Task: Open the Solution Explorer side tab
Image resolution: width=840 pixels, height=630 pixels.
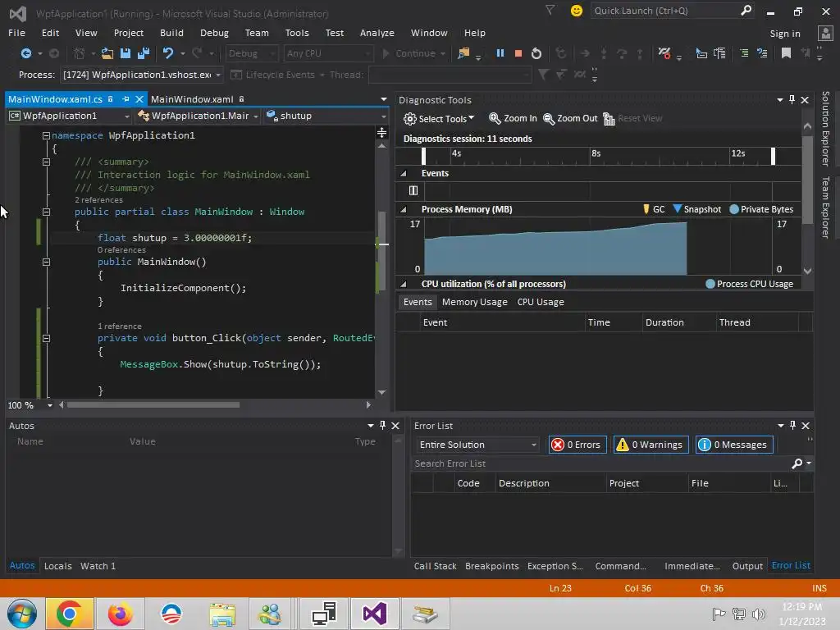Action: (825, 129)
